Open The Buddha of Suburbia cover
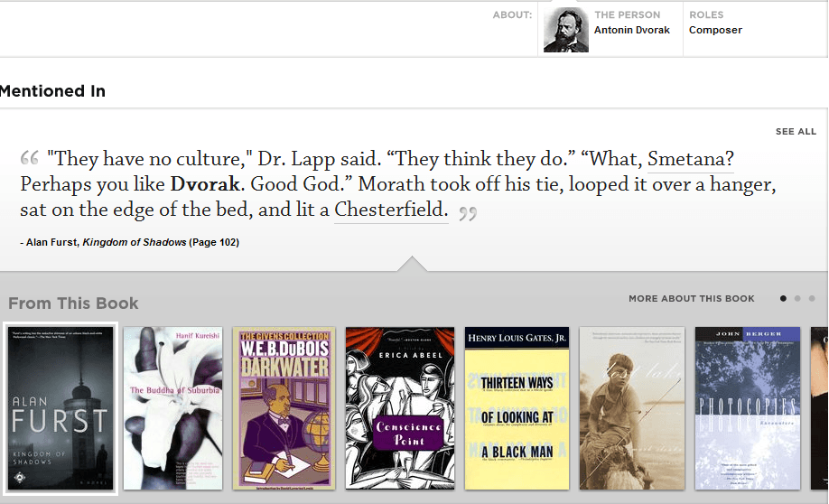The height and width of the screenshot is (504, 829). point(172,408)
